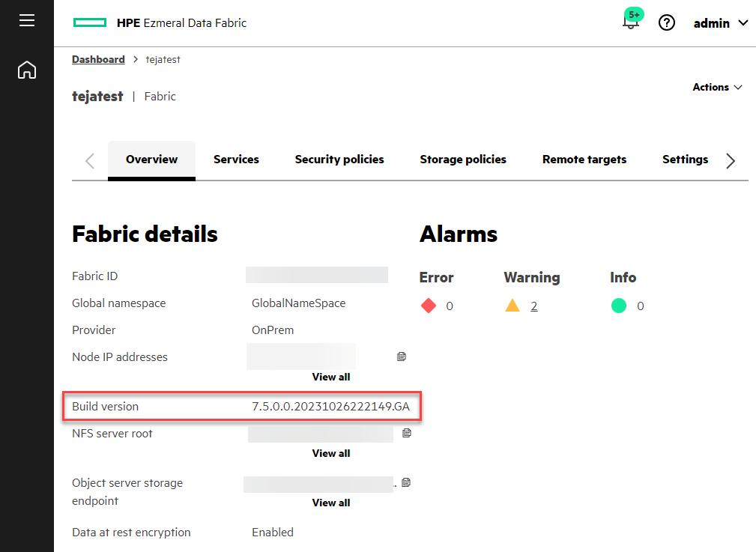This screenshot has height=552, width=756.
Task: Open the Security policies tab
Action: point(339,160)
